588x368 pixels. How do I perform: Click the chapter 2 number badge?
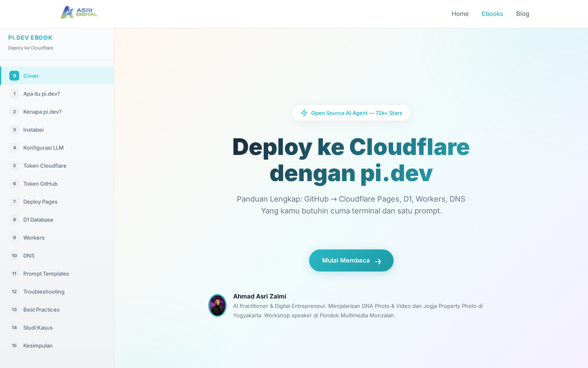pos(14,112)
